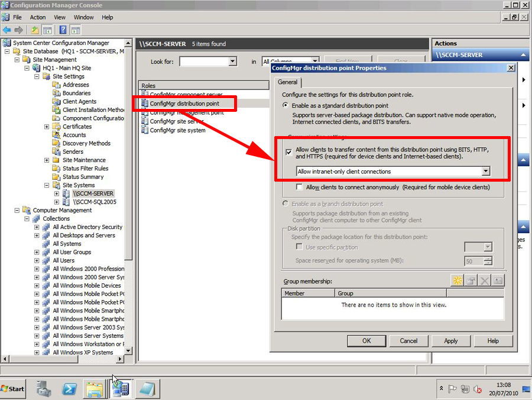Click the flag icon in system tray

click(x=452, y=389)
